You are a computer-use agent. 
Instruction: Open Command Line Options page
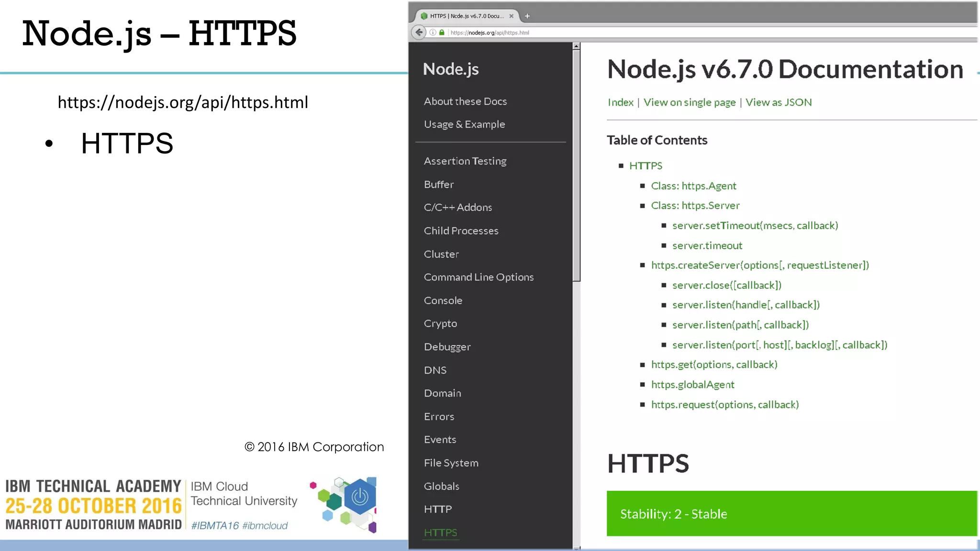[x=479, y=277]
